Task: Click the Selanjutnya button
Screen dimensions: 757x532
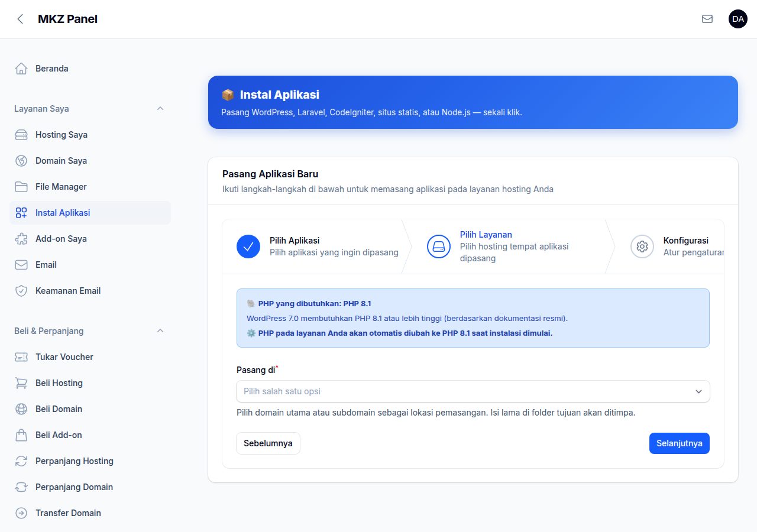Action: tap(680, 443)
